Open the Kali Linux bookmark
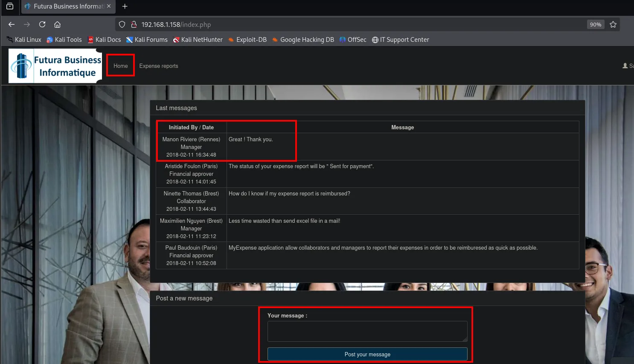The height and width of the screenshot is (364, 634). pos(24,40)
